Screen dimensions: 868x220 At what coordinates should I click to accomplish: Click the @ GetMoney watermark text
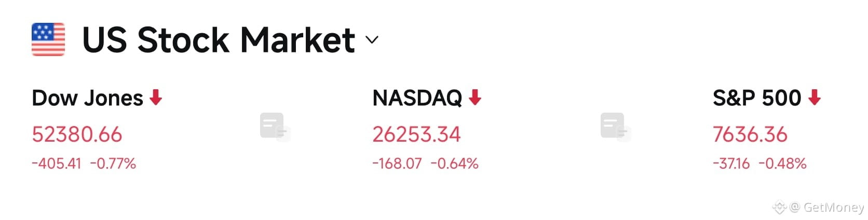click(x=826, y=208)
